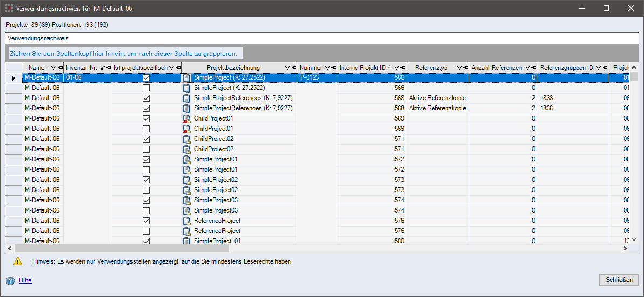Click project icon in unchecked SimpleProject03 row
Screen dimensions: 644x297
click(x=187, y=210)
